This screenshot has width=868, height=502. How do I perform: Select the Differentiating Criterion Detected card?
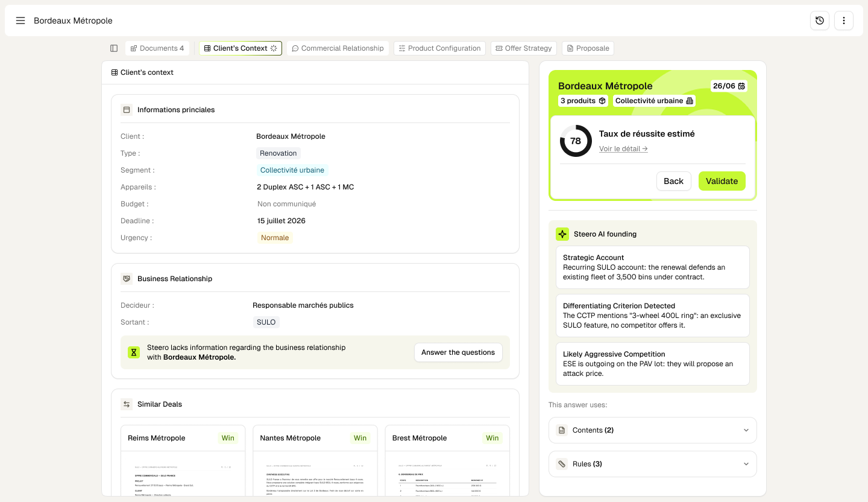click(x=652, y=316)
